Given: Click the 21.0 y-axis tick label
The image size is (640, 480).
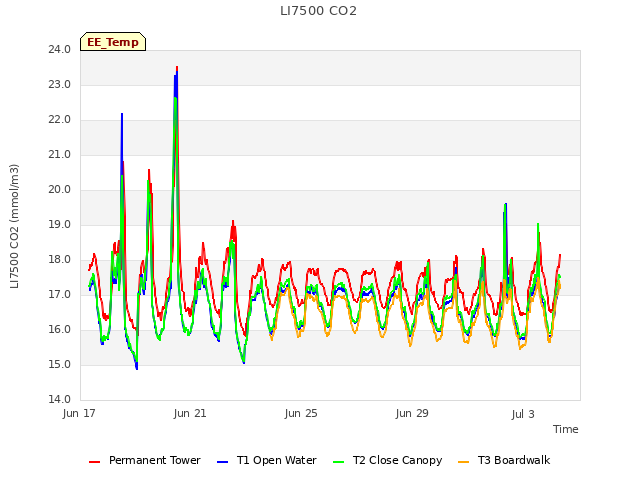Looking at the screenshot, I should pos(60,155).
